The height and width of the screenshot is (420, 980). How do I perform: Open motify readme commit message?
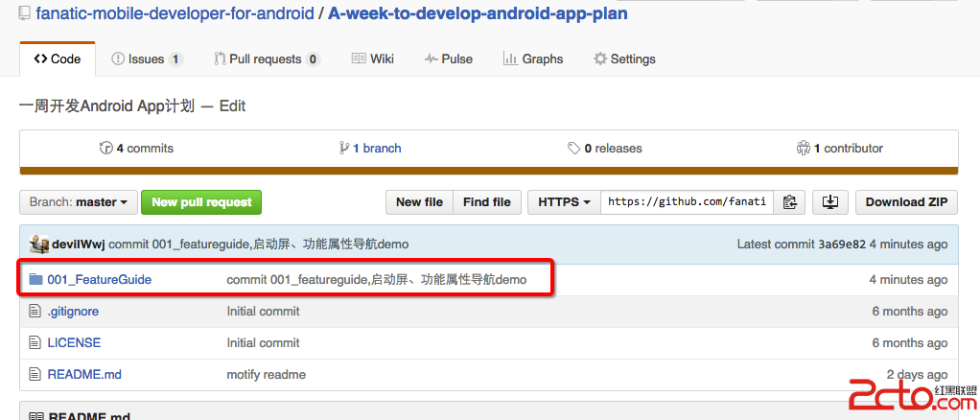coord(267,374)
